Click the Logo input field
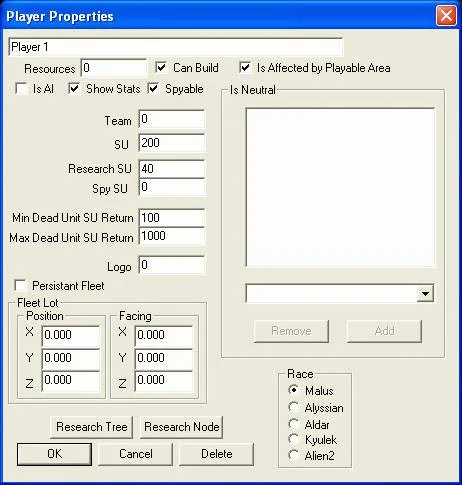The height and width of the screenshot is (485, 462). (172, 265)
